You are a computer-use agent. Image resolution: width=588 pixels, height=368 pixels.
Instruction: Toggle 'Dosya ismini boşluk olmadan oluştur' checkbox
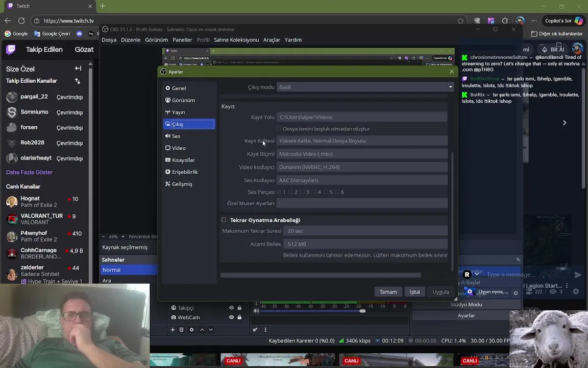(279, 129)
